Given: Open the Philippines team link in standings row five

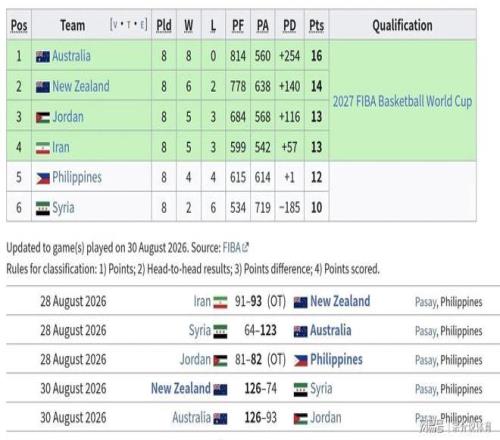Looking at the screenshot, I should pos(77,178).
